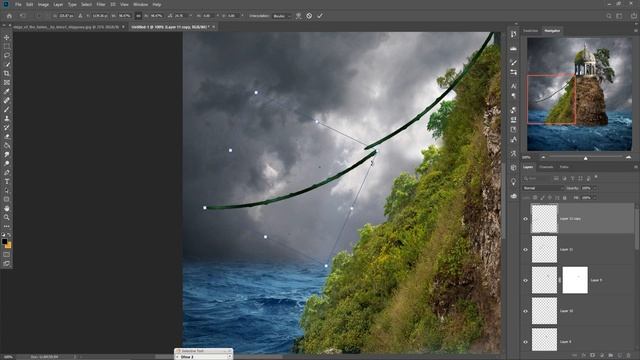640x360 pixels.
Task: Open the Opacity value dropdown
Action: pyautogui.click(x=594, y=188)
